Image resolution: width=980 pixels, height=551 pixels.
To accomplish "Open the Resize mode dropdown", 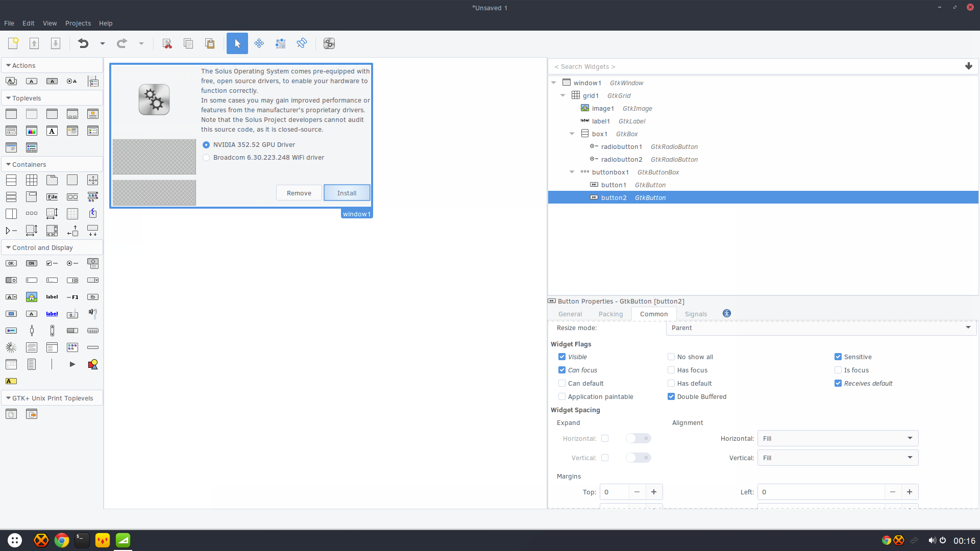I will (821, 328).
